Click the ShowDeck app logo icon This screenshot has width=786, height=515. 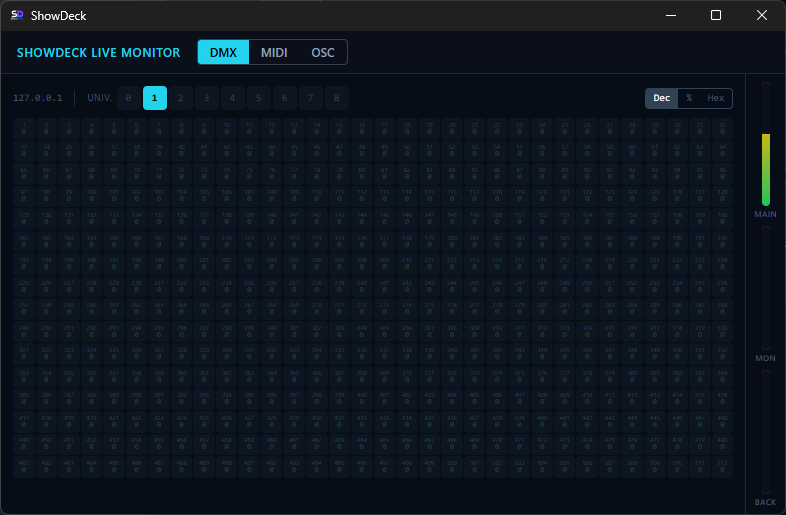[17, 16]
